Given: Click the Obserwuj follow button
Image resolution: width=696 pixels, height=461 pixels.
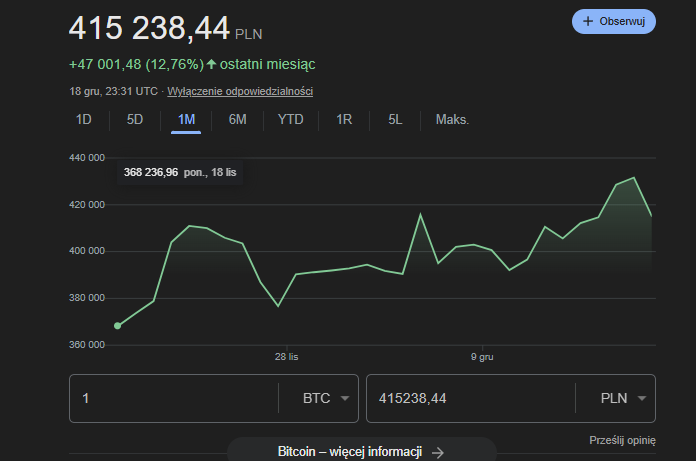Looking at the screenshot, I should click(613, 21).
